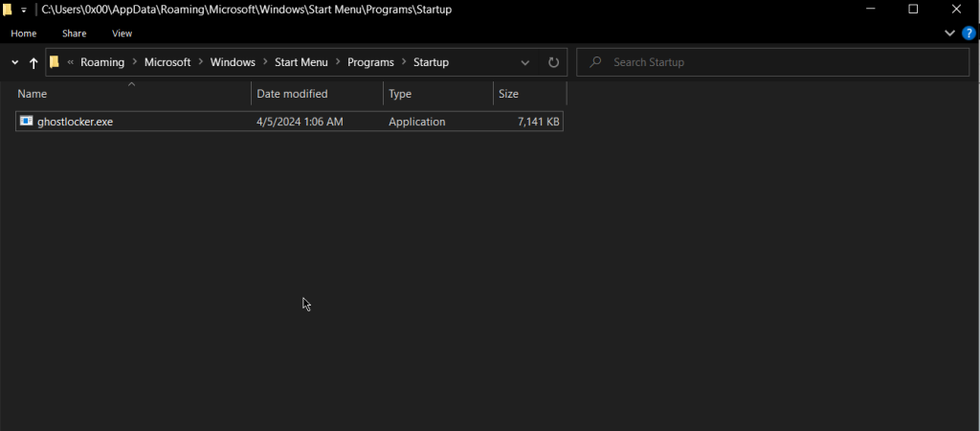Open the Share ribbon tab

pyautogui.click(x=75, y=34)
